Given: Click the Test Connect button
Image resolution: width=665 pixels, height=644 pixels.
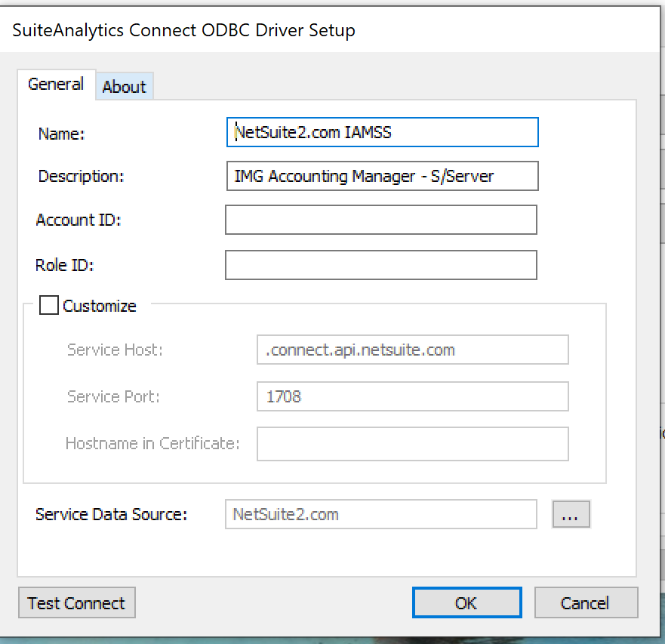Looking at the screenshot, I should (x=77, y=602).
